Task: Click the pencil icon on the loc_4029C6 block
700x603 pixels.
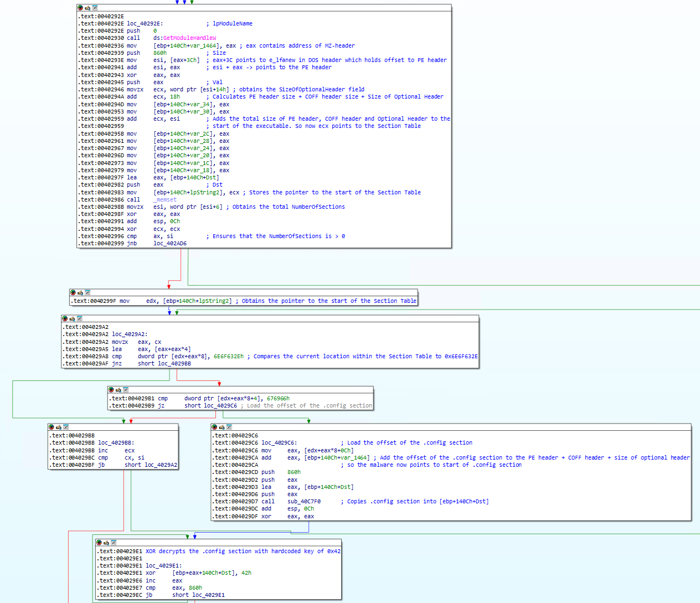Action: pos(222,427)
